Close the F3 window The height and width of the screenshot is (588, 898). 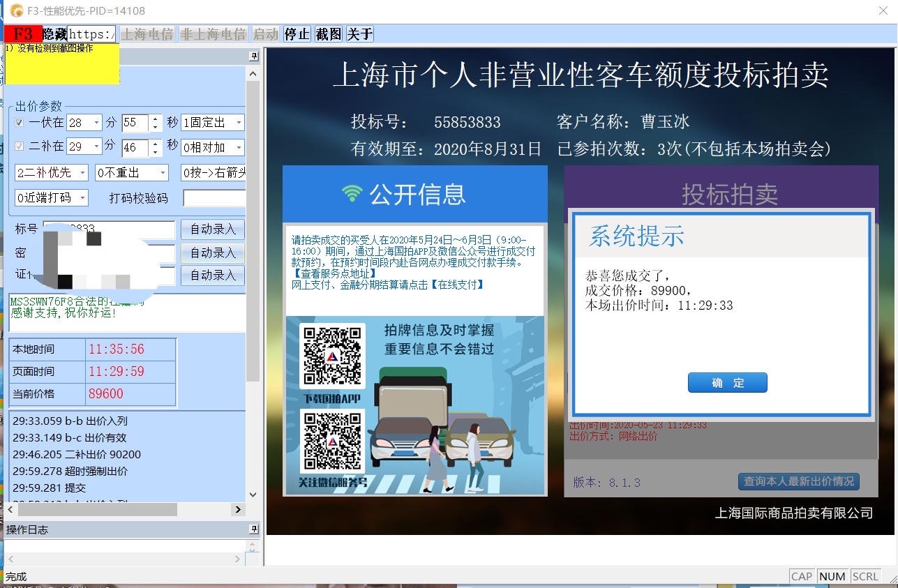click(882, 11)
